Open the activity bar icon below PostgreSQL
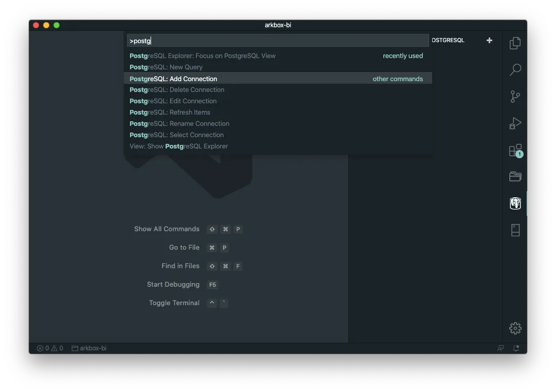Viewport: 556px width, 392px height. pos(515,230)
